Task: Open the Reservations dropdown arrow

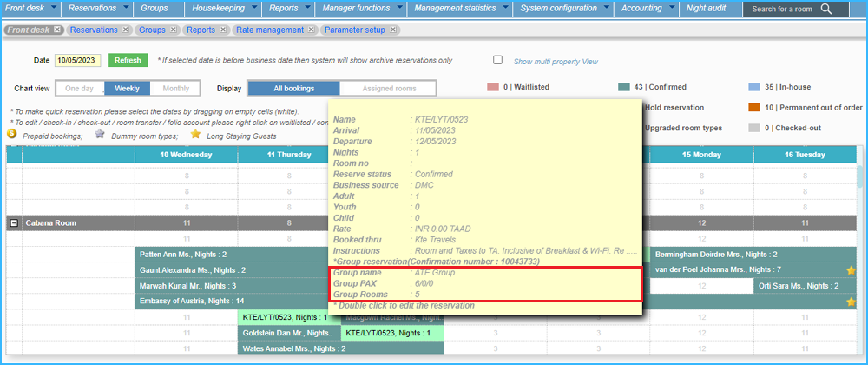Action: click(124, 8)
